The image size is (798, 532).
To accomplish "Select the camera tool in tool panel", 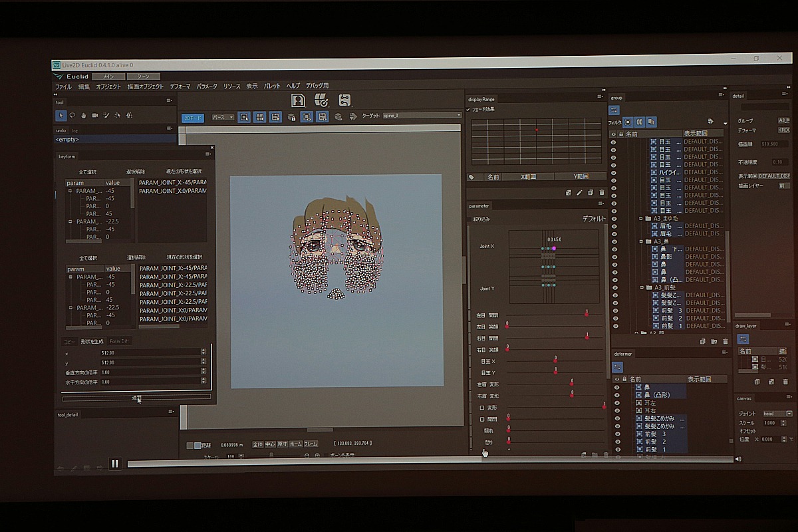I will (x=95, y=115).
